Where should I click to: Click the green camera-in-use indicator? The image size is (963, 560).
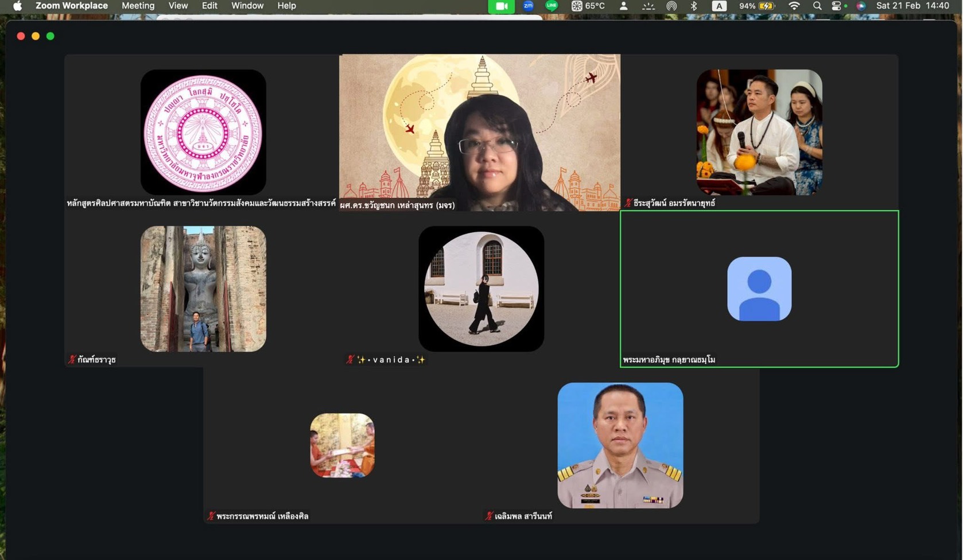[x=501, y=6]
